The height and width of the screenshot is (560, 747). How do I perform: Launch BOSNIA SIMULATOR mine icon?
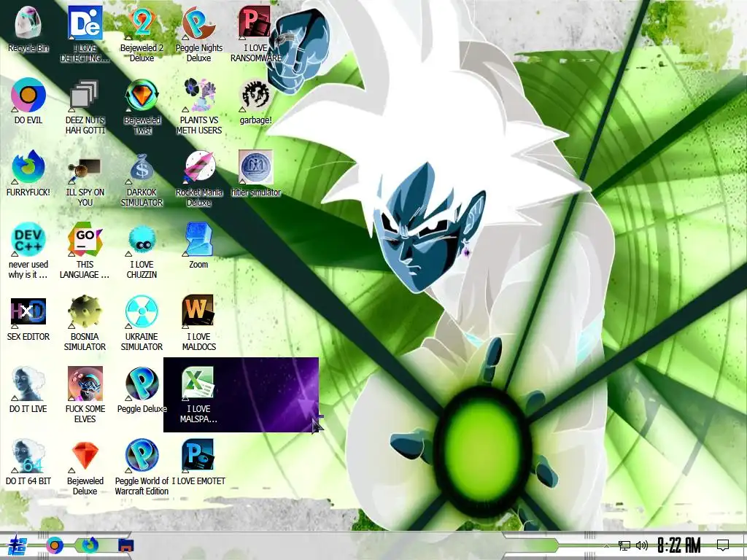pos(85,312)
